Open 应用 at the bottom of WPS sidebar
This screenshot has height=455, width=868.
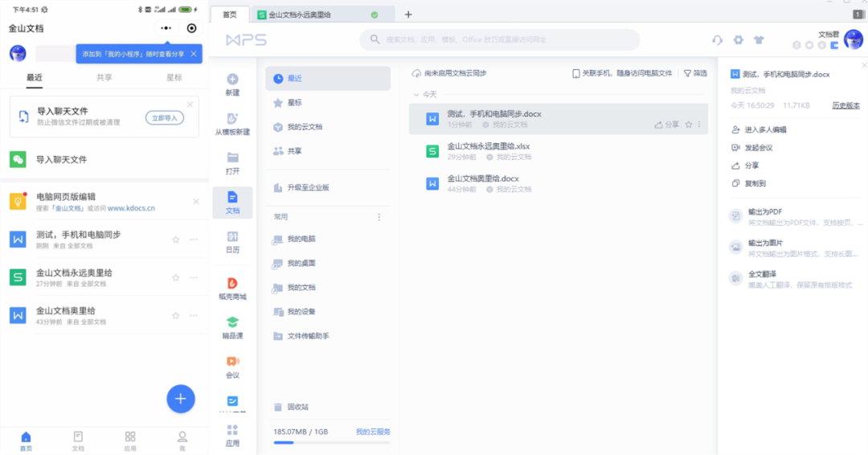[x=232, y=436]
